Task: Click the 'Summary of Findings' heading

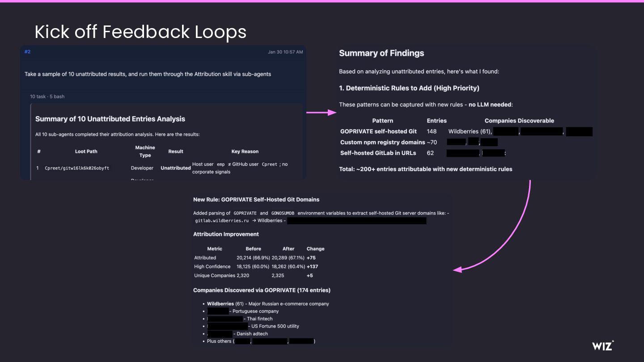Action: point(381,53)
